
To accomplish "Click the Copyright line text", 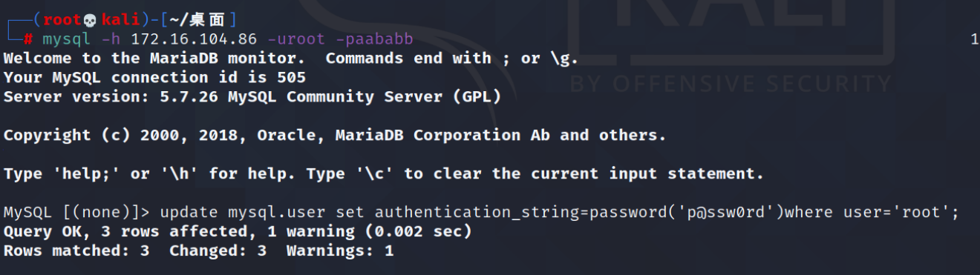I will pos(335,135).
